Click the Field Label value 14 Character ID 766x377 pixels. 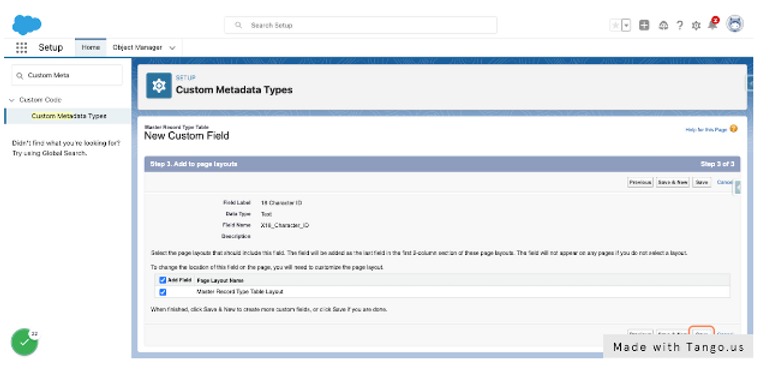(281, 203)
